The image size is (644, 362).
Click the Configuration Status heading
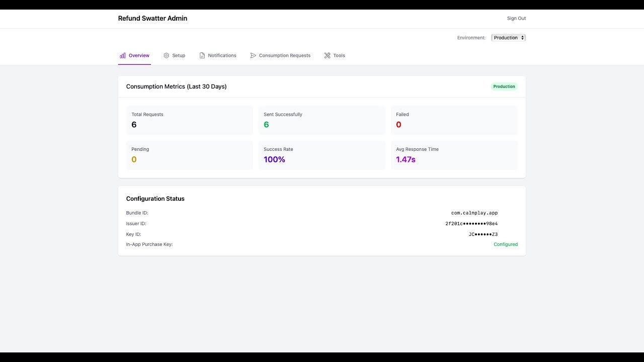coord(155,199)
